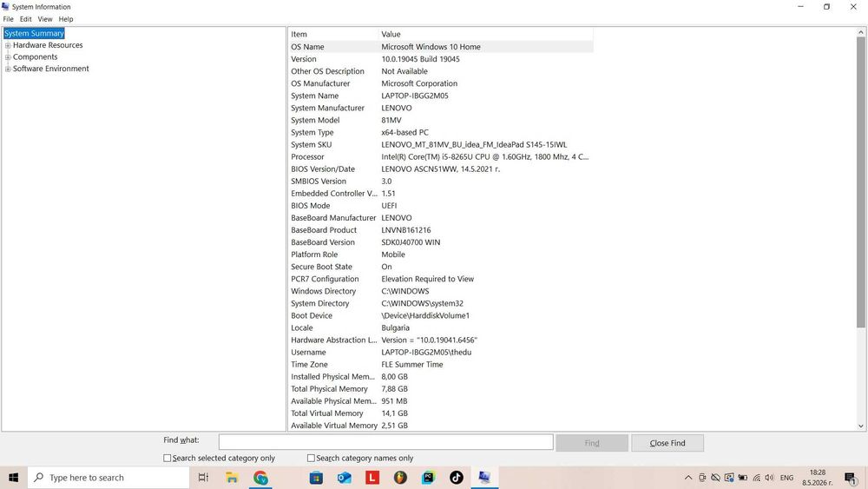
Task: Open the battery status tray icon
Action: [x=743, y=478]
